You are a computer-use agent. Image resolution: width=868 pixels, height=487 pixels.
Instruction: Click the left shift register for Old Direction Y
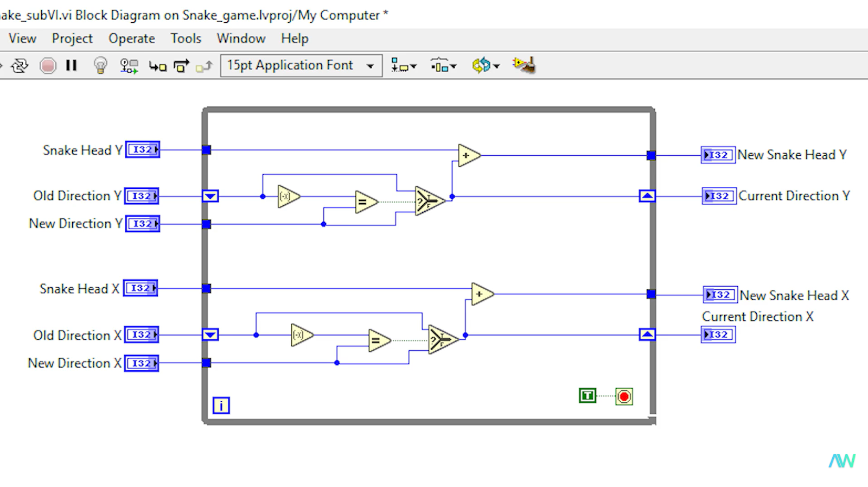pos(210,196)
